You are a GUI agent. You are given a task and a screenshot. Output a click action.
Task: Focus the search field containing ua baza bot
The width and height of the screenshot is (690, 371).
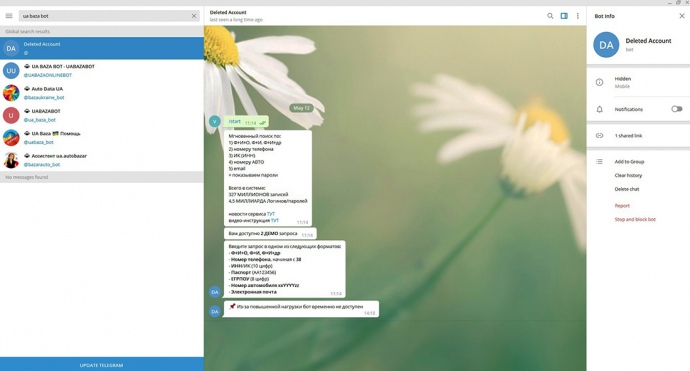(105, 16)
